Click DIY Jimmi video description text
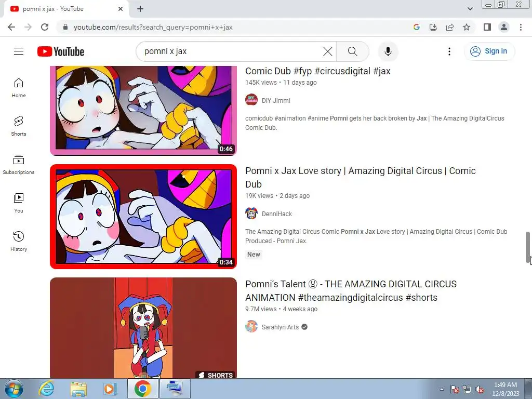Screen dimensions: 532x399 tap(375, 123)
